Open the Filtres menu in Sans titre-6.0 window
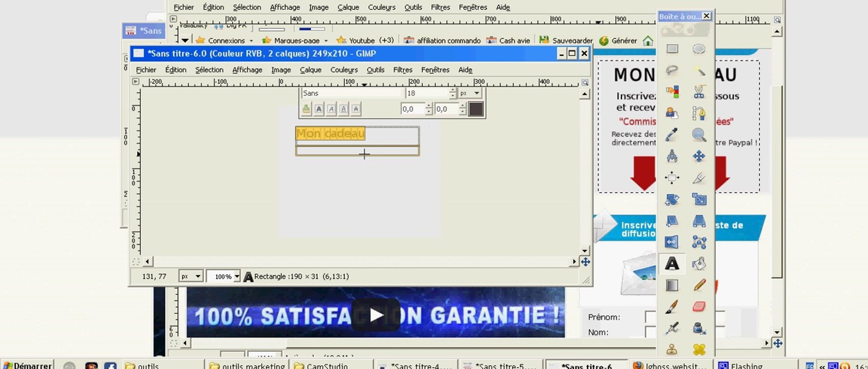 click(x=403, y=70)
